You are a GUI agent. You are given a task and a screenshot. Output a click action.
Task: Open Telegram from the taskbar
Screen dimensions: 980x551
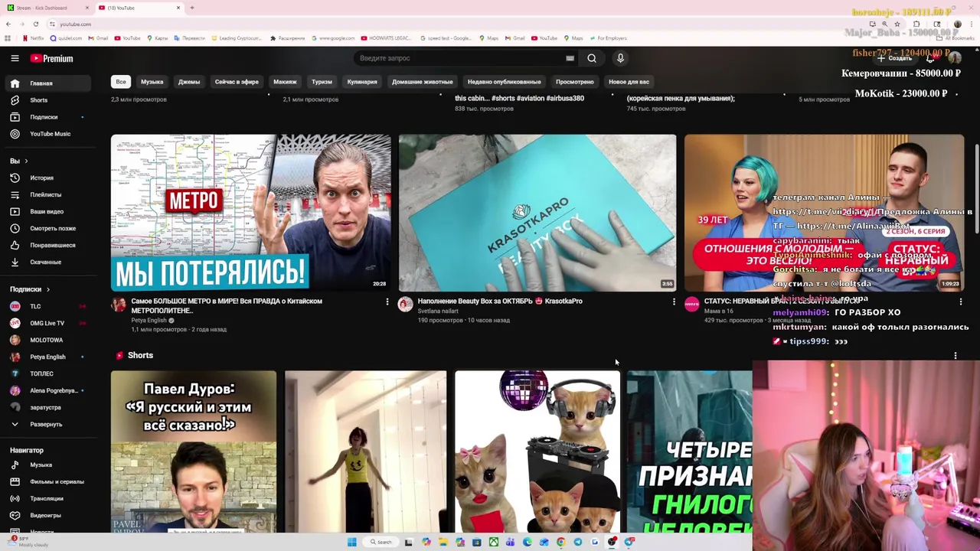pyautogui.click(x=577, y=542)
